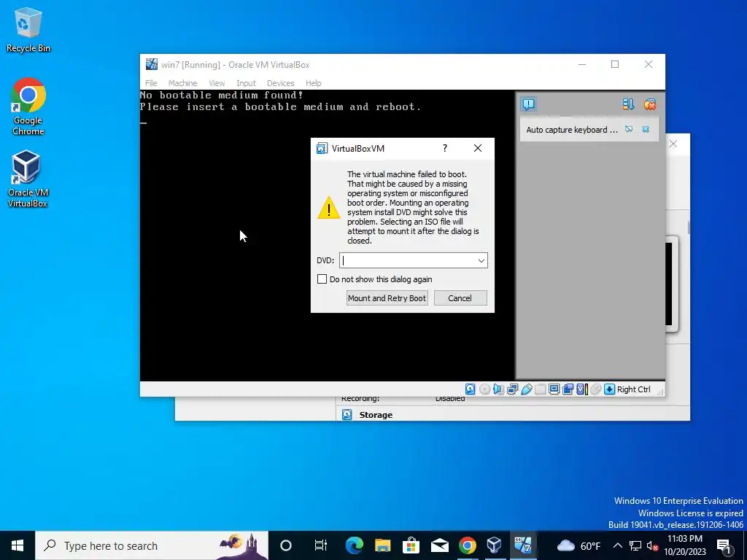The height and width of the screenshot is (560, 747).
Task: Click Mount and Retry Boot
Action: pos(387,298)
